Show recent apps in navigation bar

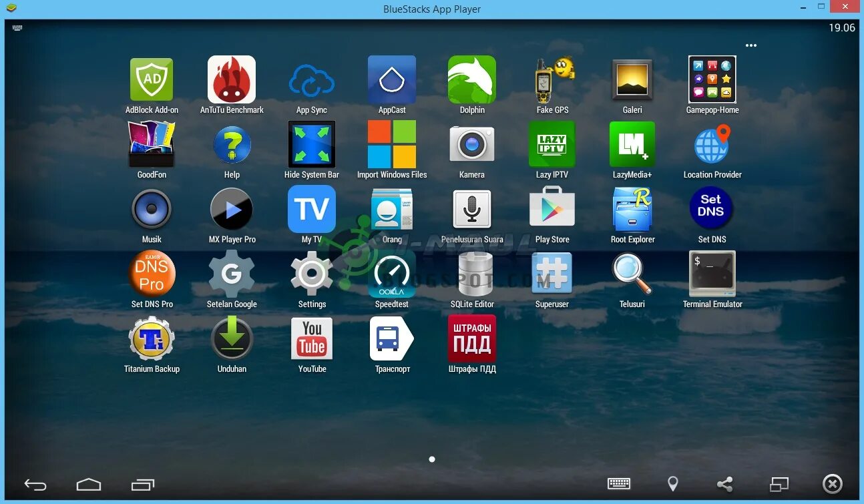coord(143,485)
